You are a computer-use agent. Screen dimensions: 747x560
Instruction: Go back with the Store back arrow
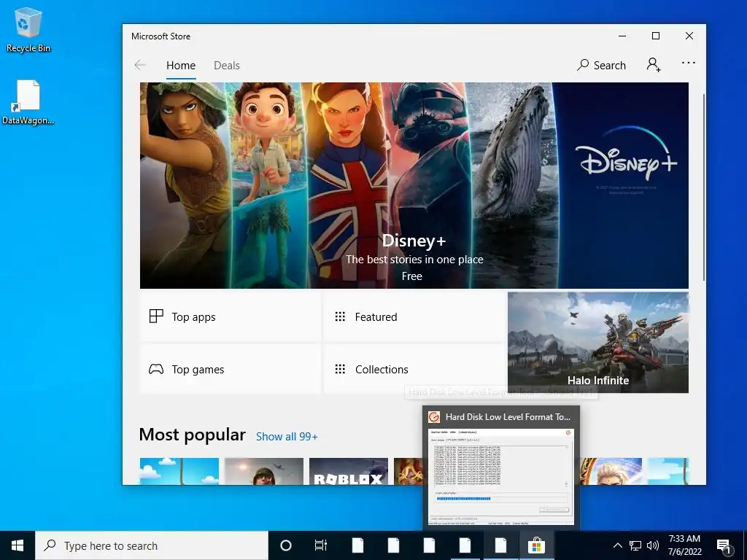point(140,65)
